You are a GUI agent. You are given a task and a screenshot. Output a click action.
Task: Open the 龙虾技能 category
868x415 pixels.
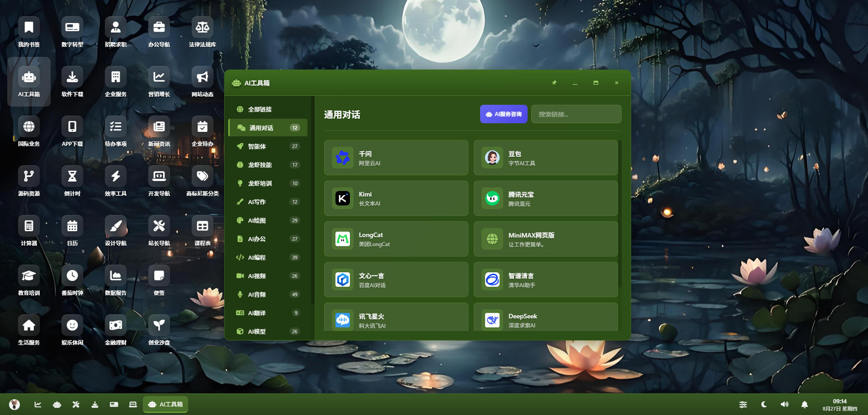[268, 165]
